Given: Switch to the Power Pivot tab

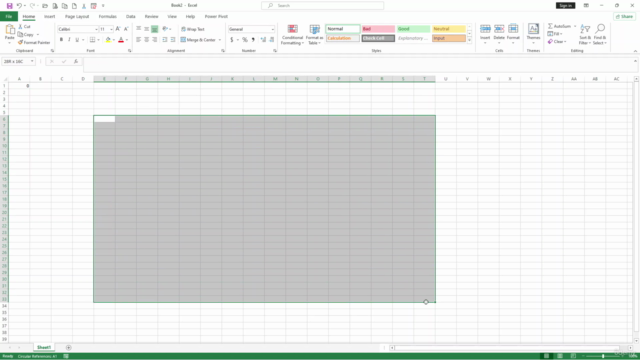Looking at the screenshot, I should (216, 16).
